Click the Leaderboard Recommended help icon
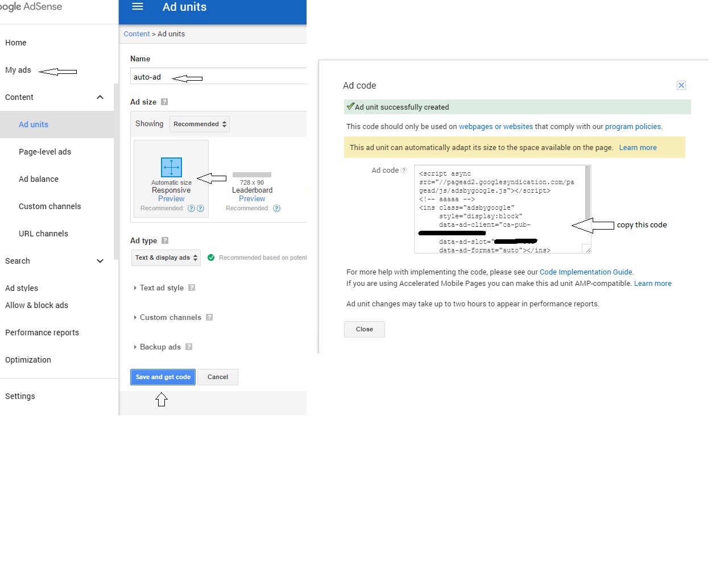The height and width of the screenshot is (582, 728). (x=276, y=209)
